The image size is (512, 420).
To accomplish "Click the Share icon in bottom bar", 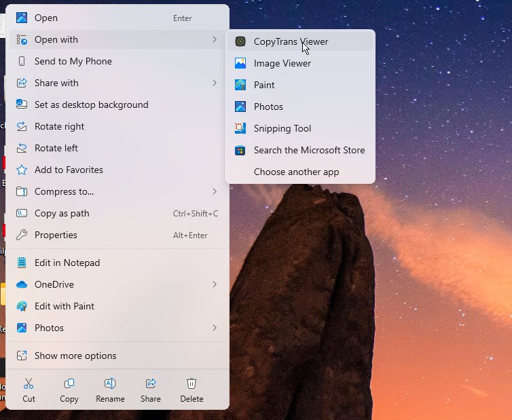I will click(151, 383).
